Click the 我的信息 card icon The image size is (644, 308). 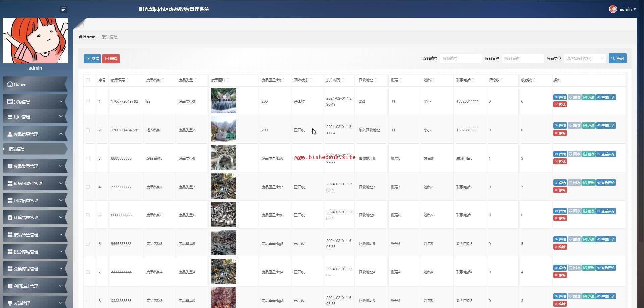[10, 102]
